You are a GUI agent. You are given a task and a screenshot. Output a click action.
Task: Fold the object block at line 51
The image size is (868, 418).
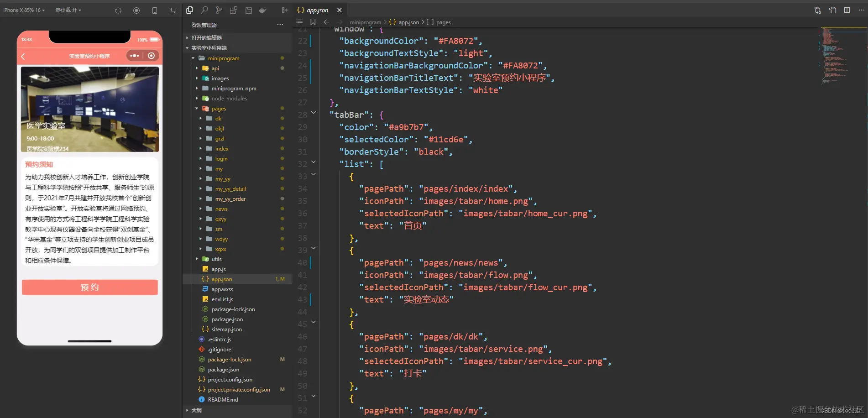coord(314,396)
